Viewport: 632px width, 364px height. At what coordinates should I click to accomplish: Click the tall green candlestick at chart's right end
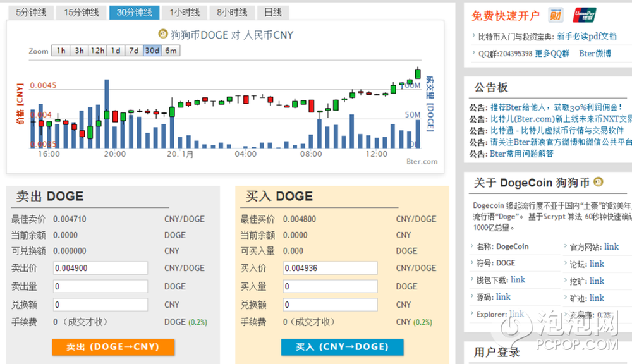(x=418, y=73)
